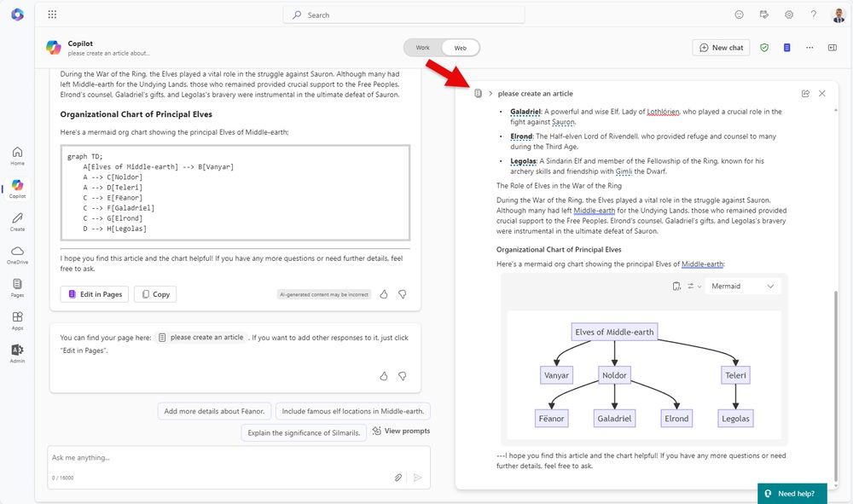Click the 'Ask me anything...' input field
Screen dimensions: 853x504
coord(239,458)
